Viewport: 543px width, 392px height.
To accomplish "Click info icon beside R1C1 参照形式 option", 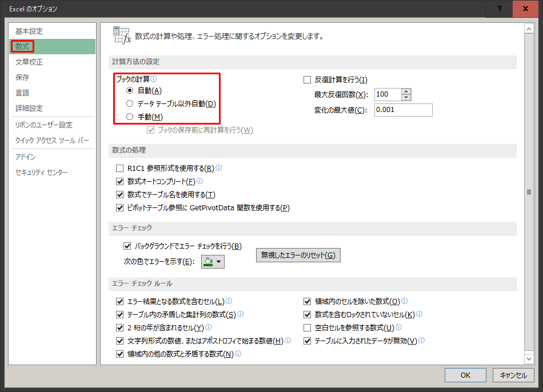I will (218, 167).
